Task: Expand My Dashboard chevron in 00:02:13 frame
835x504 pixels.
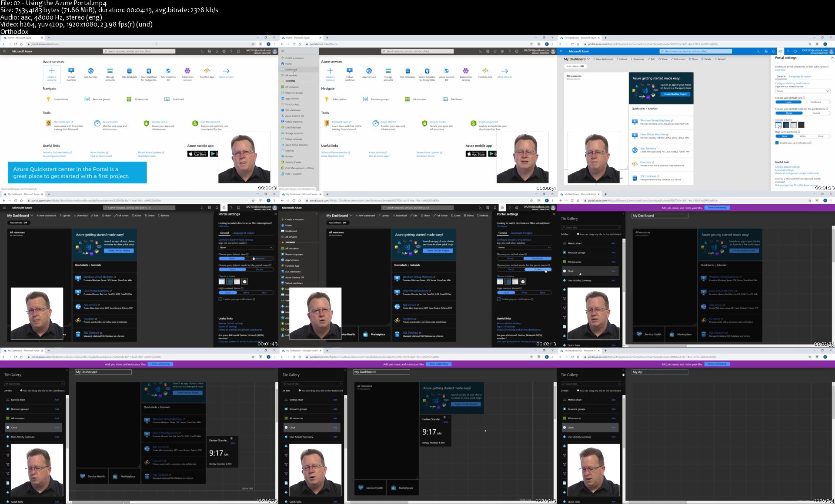Action: [x=351, y=216]
